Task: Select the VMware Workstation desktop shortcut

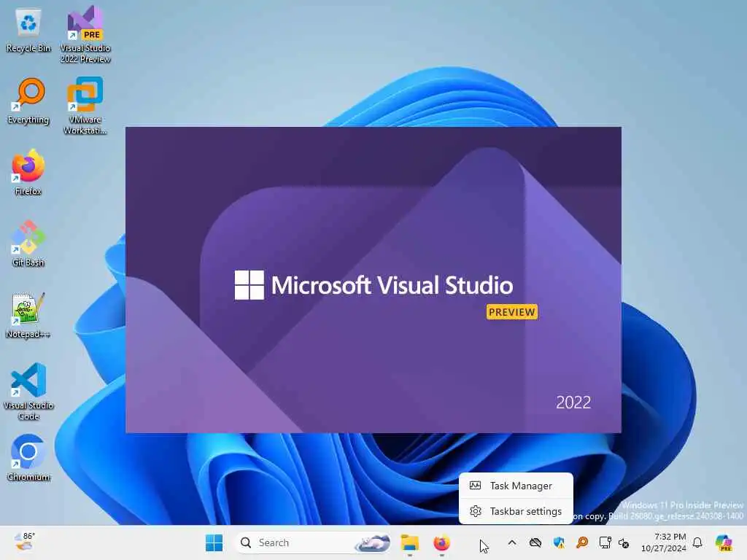Action: [85, 106]
